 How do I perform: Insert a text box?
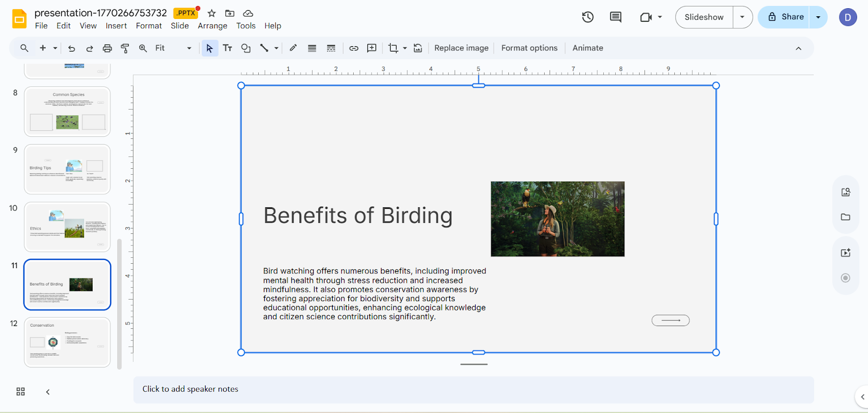(228, 48)
